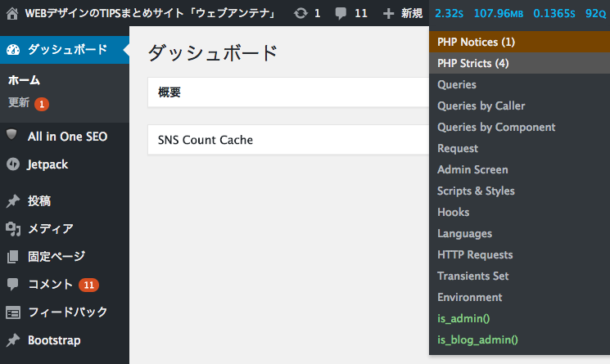Expand the SNS Count Cache widget
Viewport: 610px width, 364px height.
tap(288, 139)
